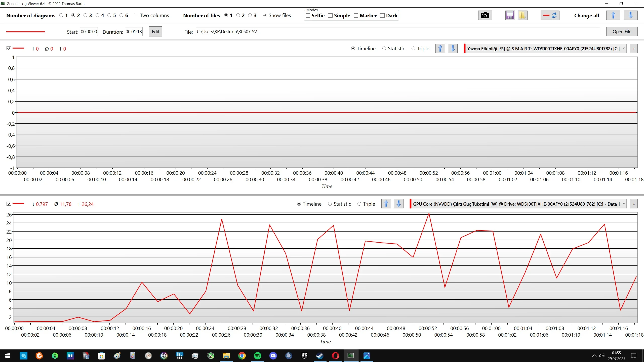Click the red line swap icon

(x=550, y=16)
